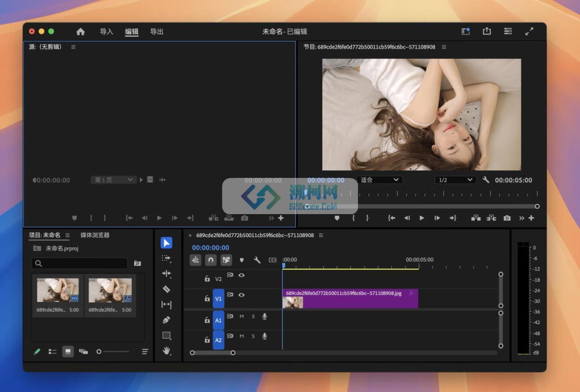Solo audio track A2
Screen dimensions: 580x392
click(253, 336)
